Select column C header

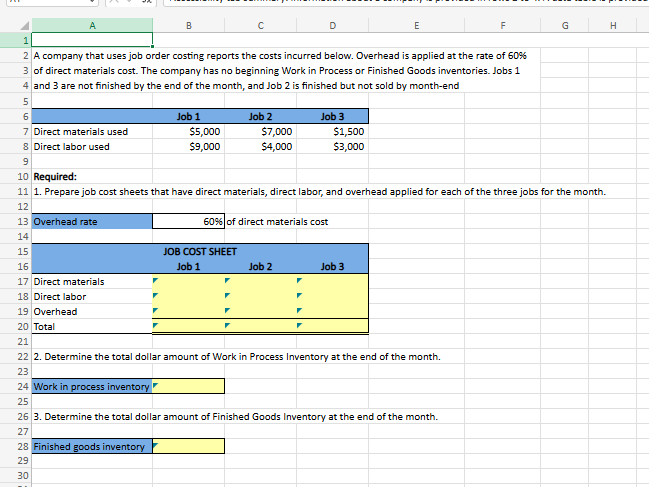pos(261,26)
